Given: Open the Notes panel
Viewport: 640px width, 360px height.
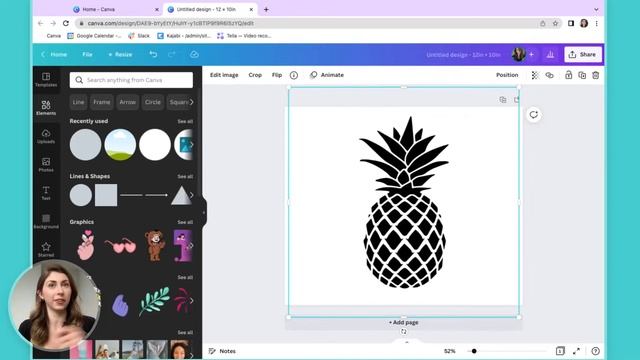Looking at the screenshot, I should 222,351.
